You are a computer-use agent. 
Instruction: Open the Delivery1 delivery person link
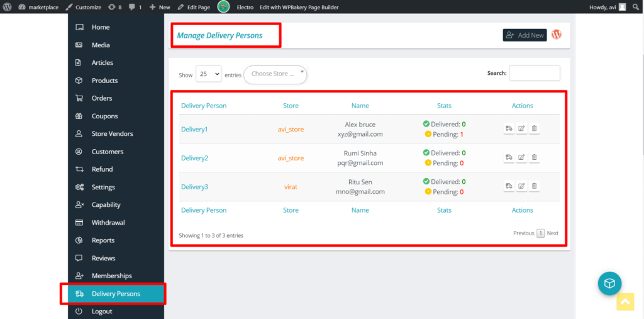tap(194, 129)
